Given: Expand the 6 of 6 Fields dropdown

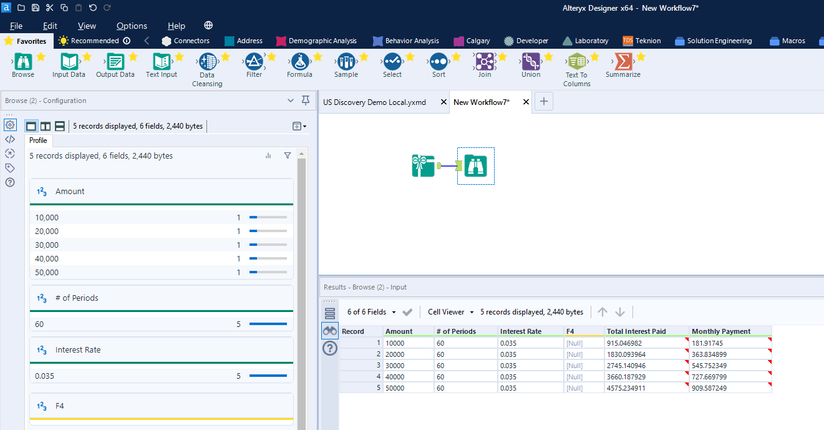Looking at the screenshot, I should coord(372,312).
